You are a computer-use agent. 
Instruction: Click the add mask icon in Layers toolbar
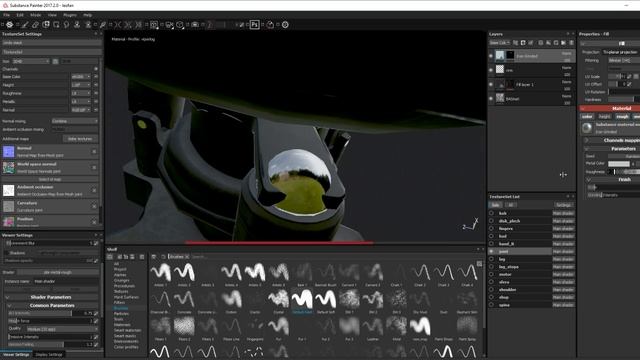pyautogui.click(x=523, y=42)
